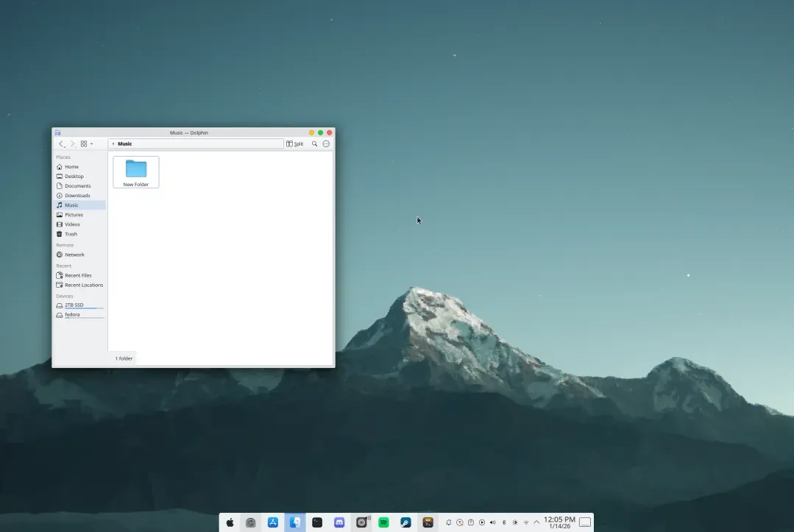Launch the App Store from the dock
Image resolution: width=794 pixels, height=532 pixels.
click(x=273, y=522)
